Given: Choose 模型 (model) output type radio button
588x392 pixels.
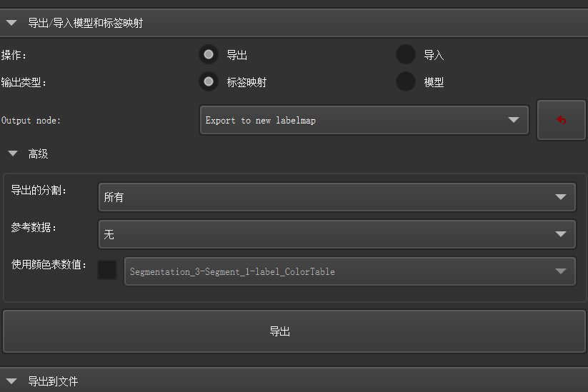Looking at the screenshot, I should (x=406, y=82).
